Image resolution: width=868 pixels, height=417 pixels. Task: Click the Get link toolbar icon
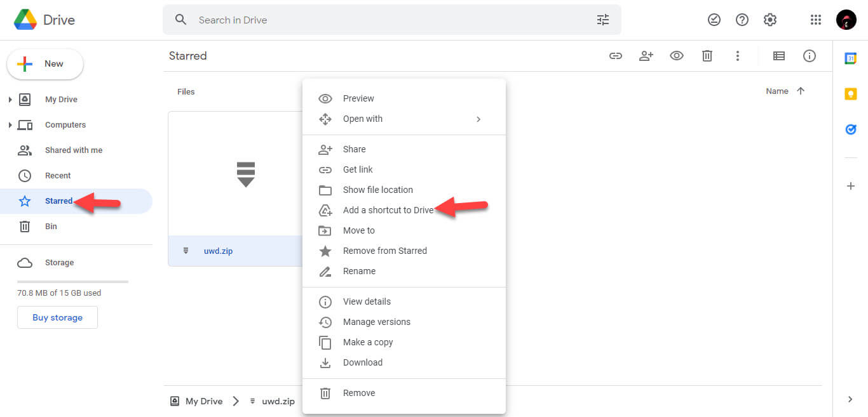click(615, 56)
